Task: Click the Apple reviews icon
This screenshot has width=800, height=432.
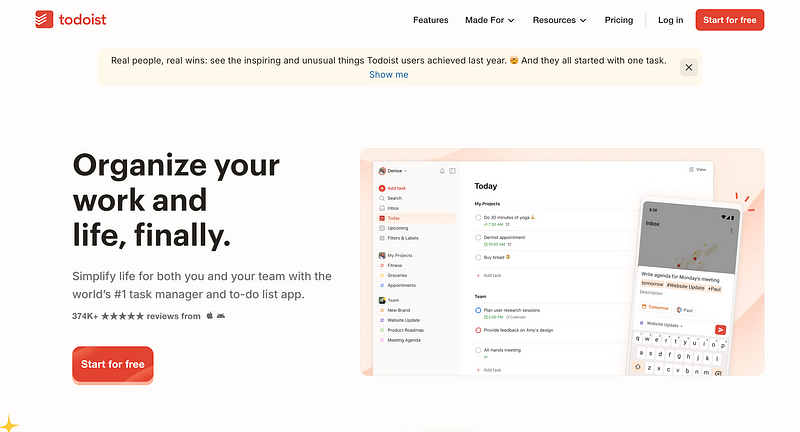Action: (209, 316)
